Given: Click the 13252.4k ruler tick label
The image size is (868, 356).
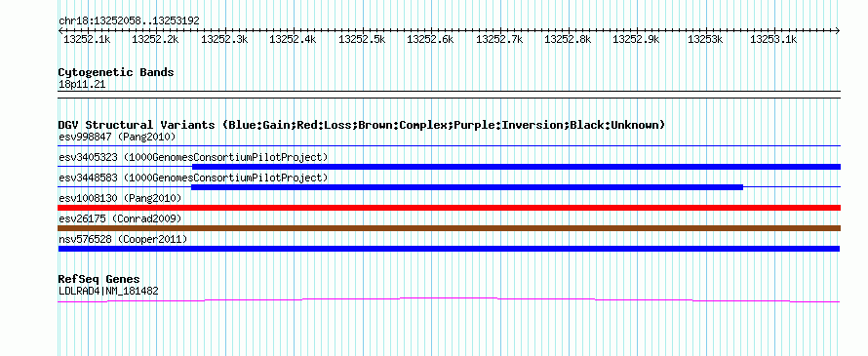Looking at the screenshot, I should 293,39.
